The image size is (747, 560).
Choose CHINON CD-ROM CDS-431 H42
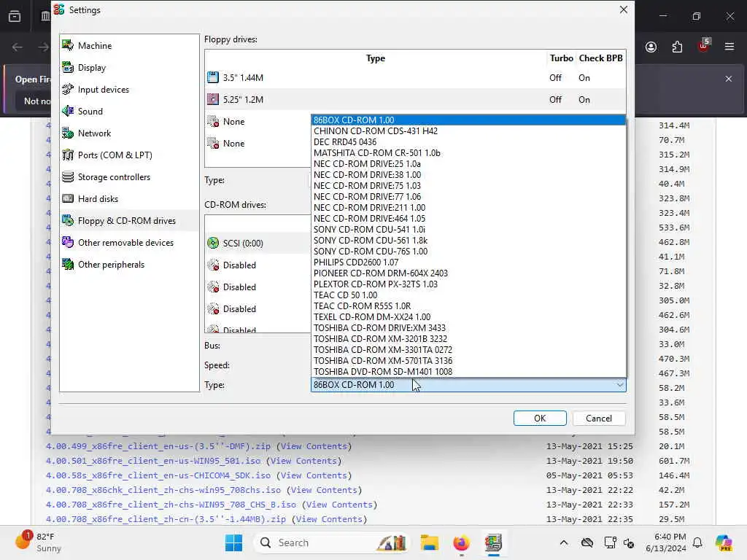(x=468, y=131)
